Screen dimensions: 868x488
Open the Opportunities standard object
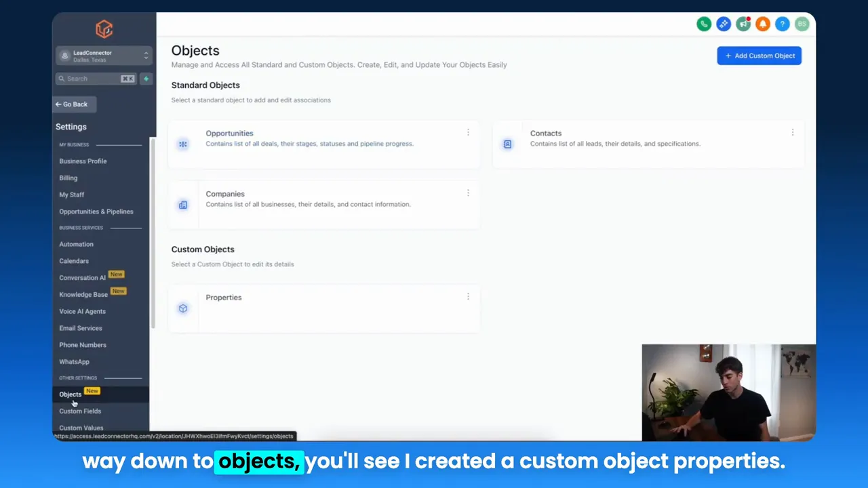[x=323, y=144]
